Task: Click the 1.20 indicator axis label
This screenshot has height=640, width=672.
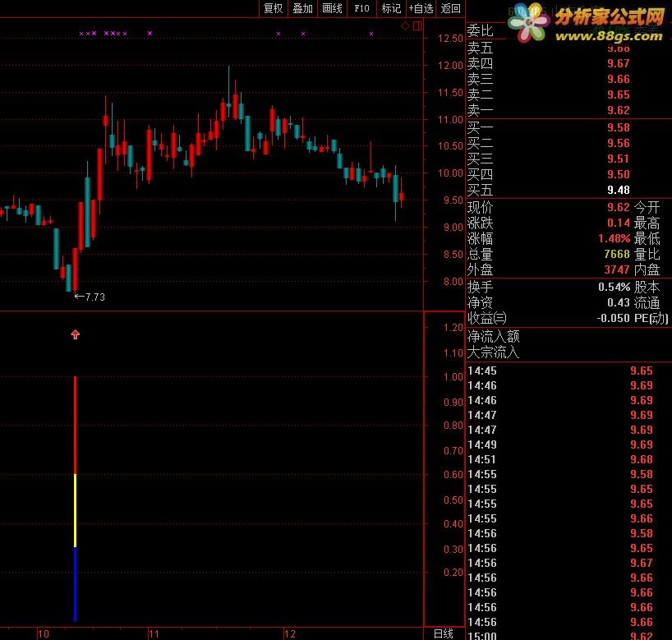Action: [x=453, y=328]
